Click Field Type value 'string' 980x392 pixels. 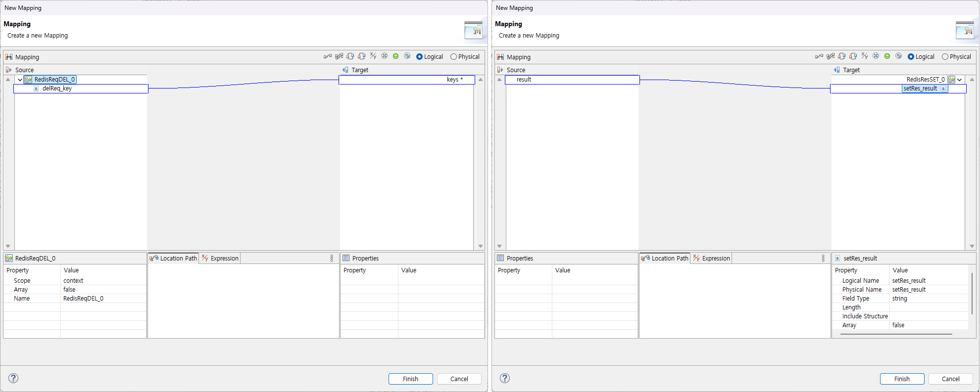tap(900, 299)
